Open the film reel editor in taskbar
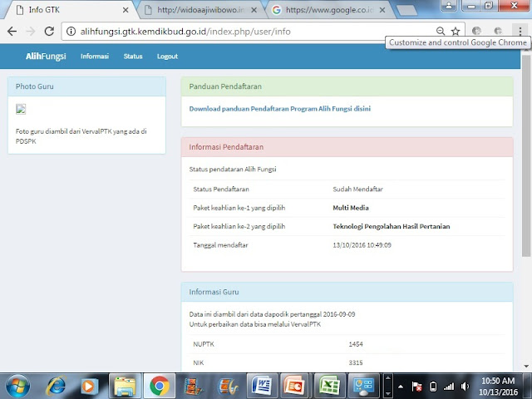This screenshot has width=532, height=399. pos(228,386)
